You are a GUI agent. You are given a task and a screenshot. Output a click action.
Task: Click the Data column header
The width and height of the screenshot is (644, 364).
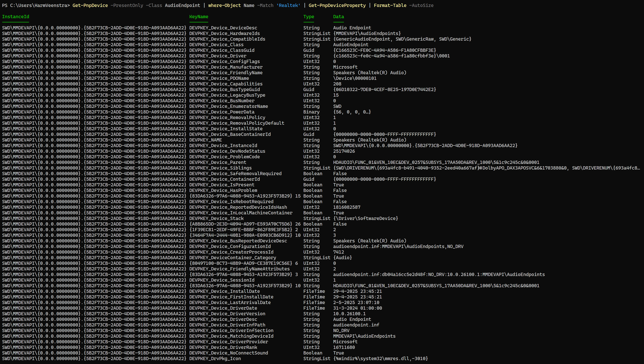(338, 16)
